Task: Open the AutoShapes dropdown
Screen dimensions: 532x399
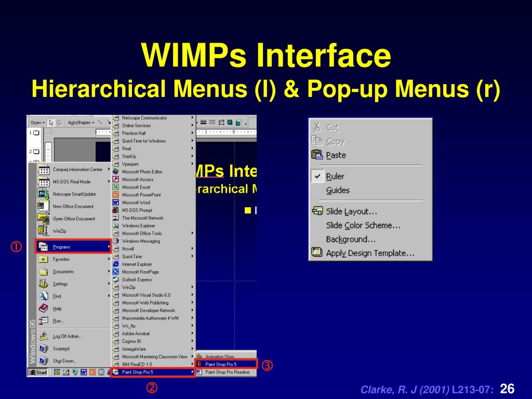Action: pyautogui.click(x=81, y=123)
